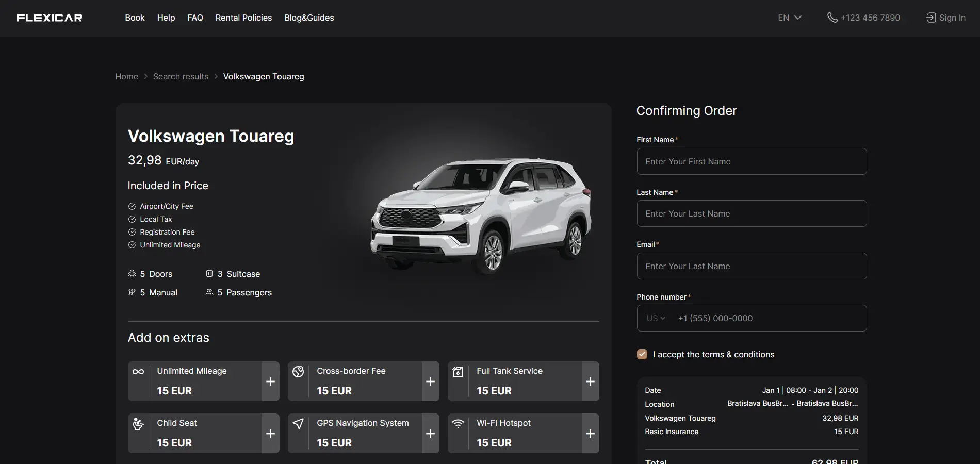Click the 5 Manual gearbox icon

[132, 292]
